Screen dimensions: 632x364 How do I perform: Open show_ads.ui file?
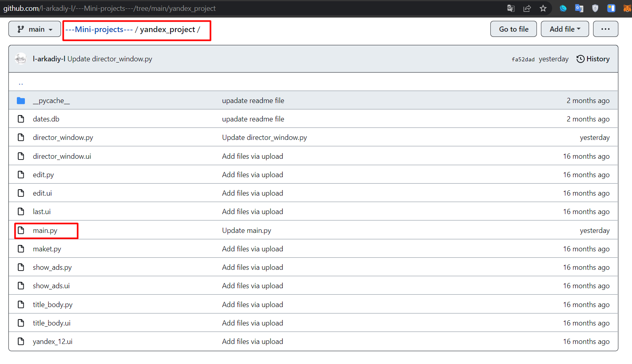click(51, 286)
